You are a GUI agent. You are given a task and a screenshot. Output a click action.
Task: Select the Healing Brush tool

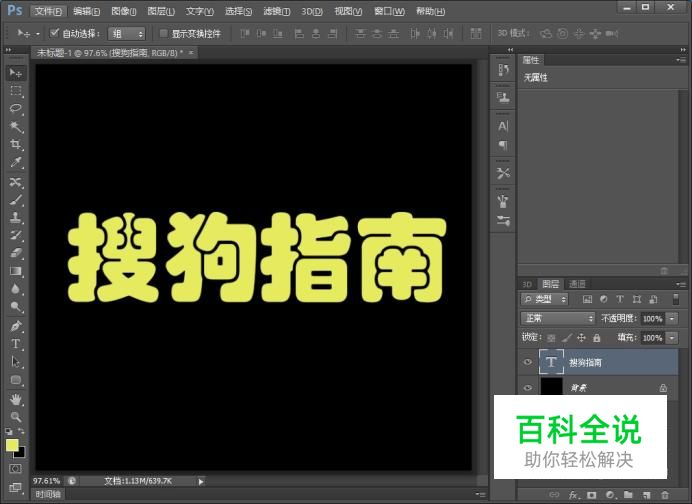click(16, 182)
